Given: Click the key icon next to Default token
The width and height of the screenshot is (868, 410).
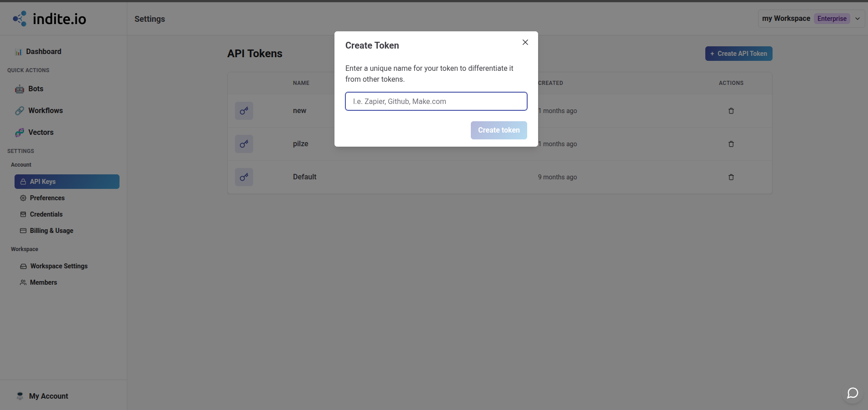Looking at the screenshot, I should pos(244,177).
